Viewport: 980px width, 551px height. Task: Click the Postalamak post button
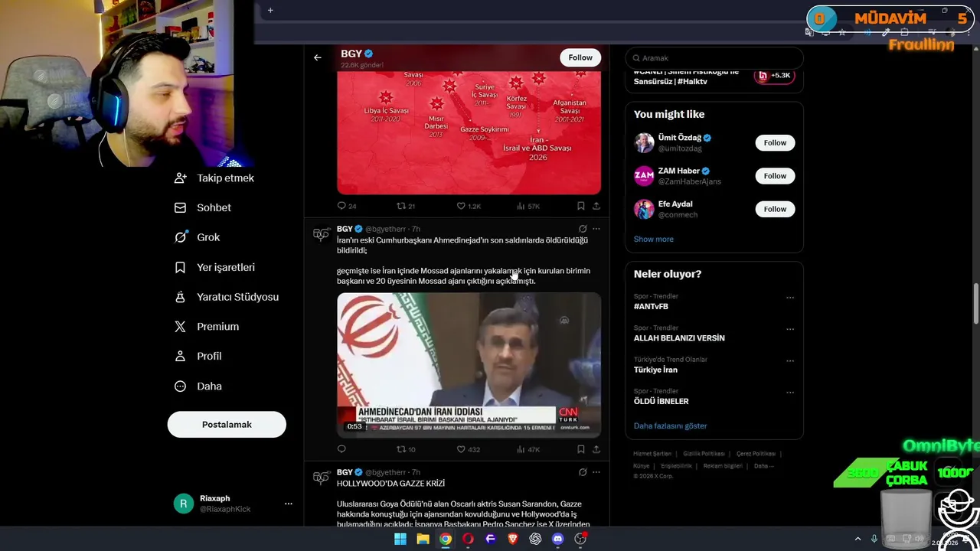click(x=227, y=425)
